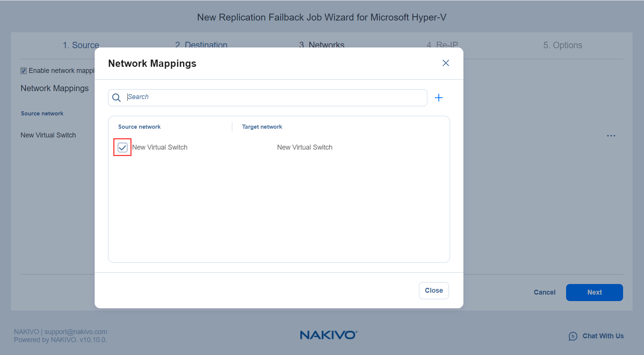This screenshot has width=644, height=355.
Task: Switch to the 2. Destination step
Action: click(x=201, y=45)
